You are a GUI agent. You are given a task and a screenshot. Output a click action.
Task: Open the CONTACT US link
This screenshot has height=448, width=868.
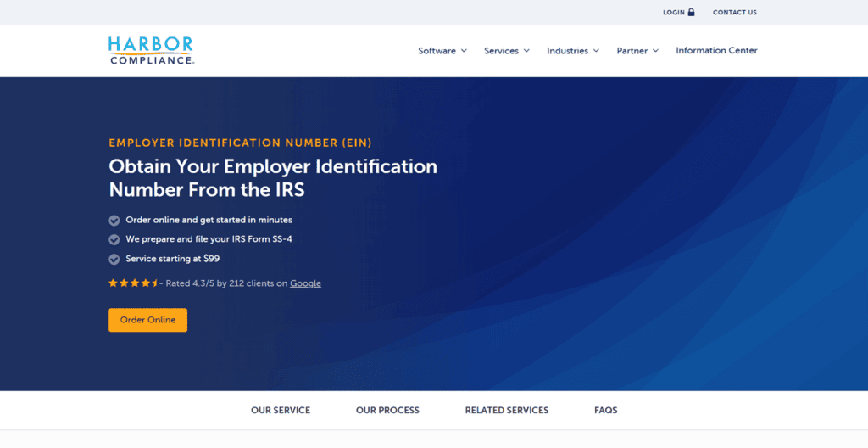[735, 12]
